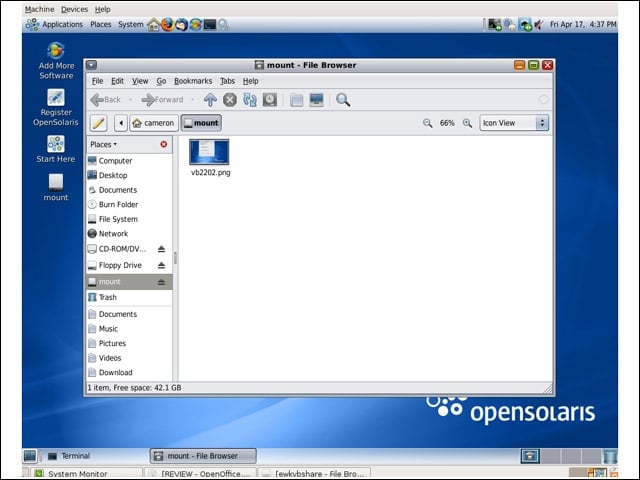Click the side pane divider handle

(x=176, y=258)
